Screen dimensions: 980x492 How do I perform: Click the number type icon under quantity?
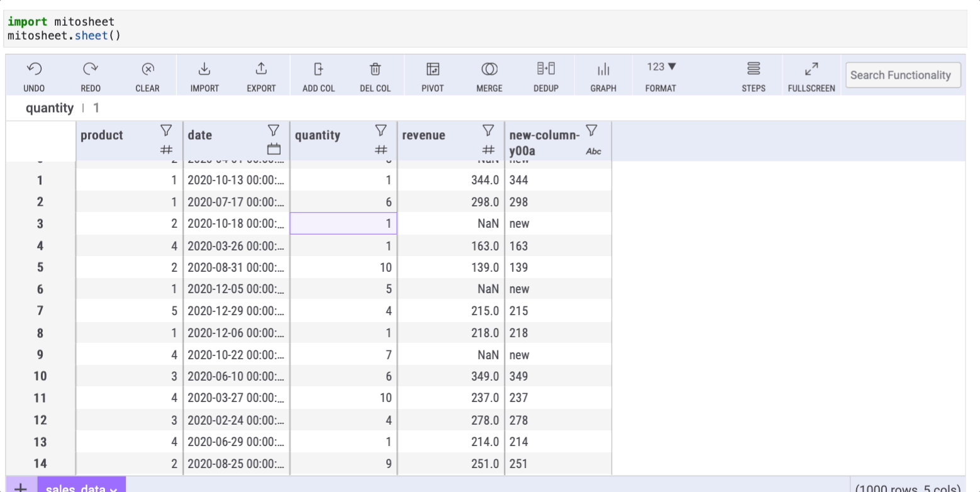pyautogui.click(x=381, y=150)
